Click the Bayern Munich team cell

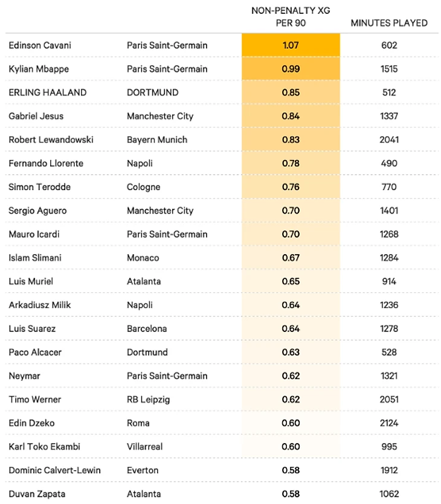[x=157, y=139]
